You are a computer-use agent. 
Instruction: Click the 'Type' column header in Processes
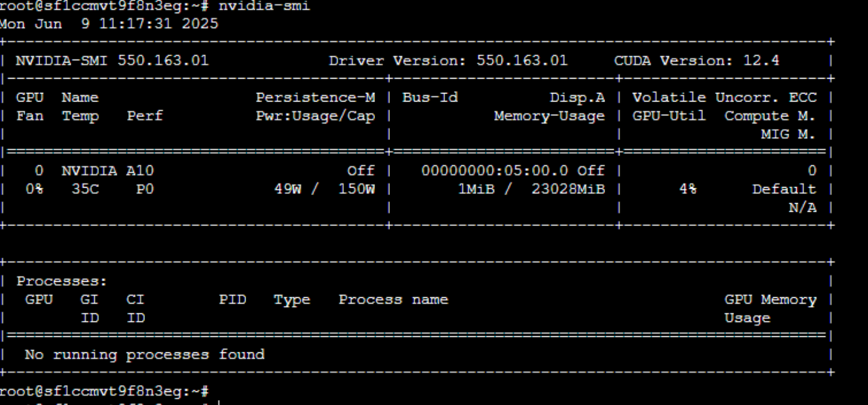pyautogui.click(x=292, y=300)
